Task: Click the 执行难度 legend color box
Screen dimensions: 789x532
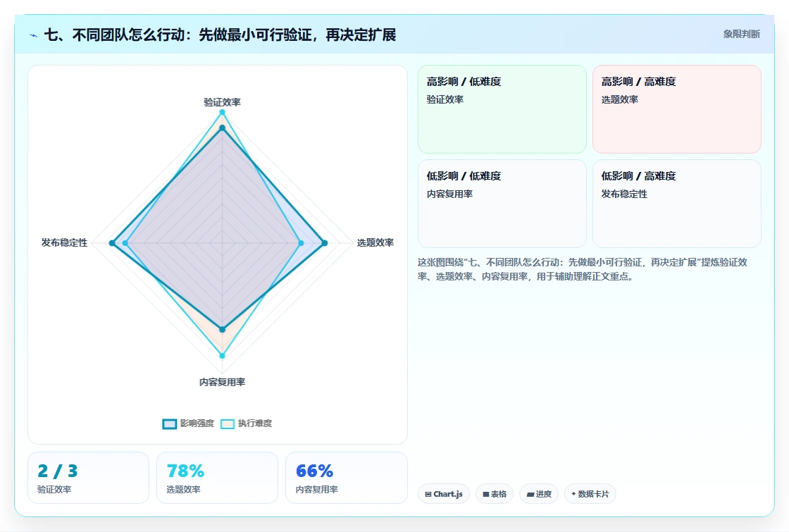Action: tap(228, 423)
